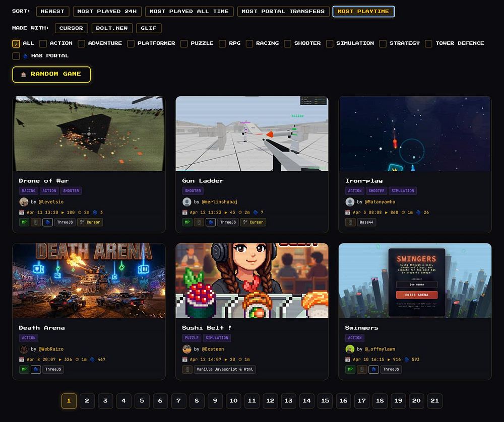This screenshot has height=422, width=504.
Task: Filter games made with Bolt.new
Action: 112,28
